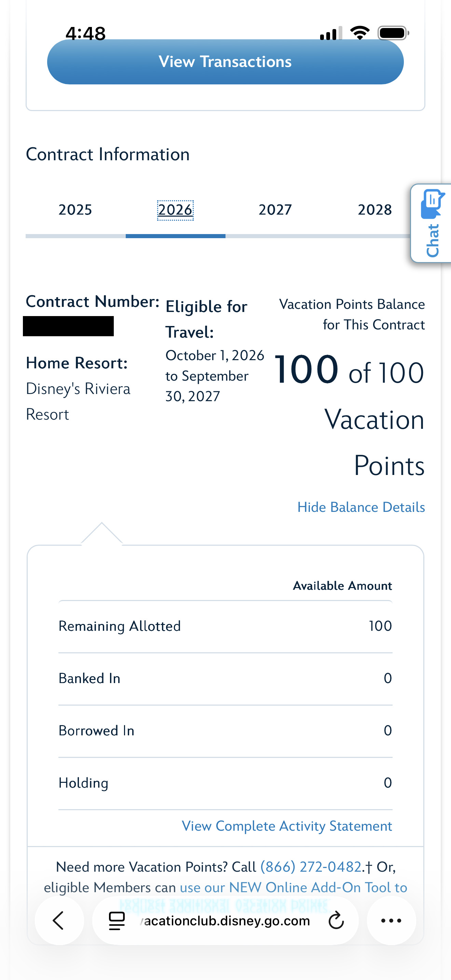The image size is (451, 980).
Task: Open View Complete Activity Statement link
Action: (287, 826)
